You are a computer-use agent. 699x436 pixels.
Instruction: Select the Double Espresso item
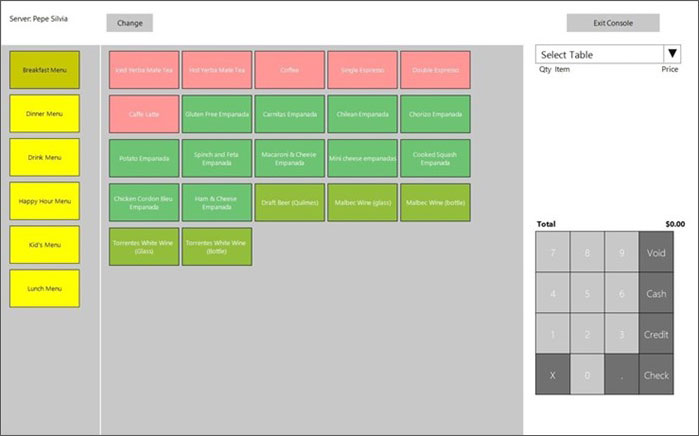435,70
